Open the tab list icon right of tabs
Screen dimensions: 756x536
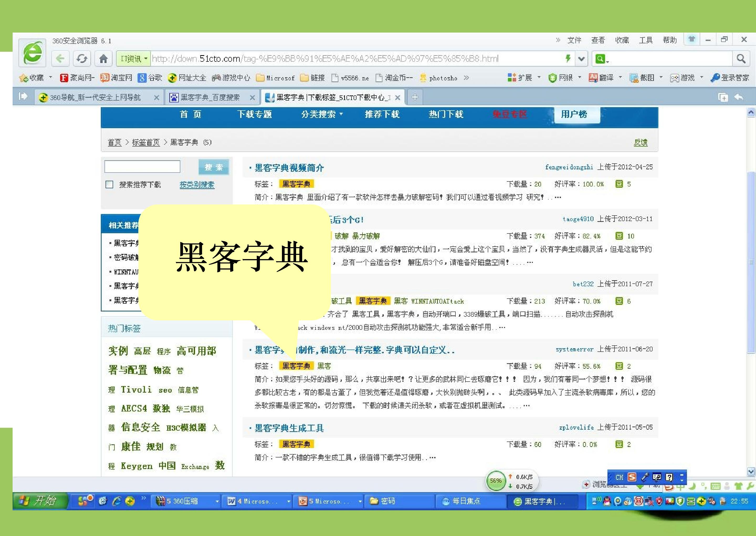(723, 97)
